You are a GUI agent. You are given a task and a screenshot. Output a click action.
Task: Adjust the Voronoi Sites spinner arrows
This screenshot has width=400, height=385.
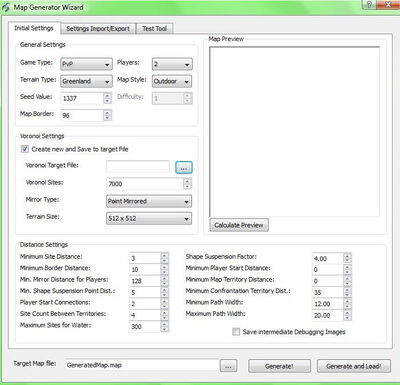pos(187,184)
